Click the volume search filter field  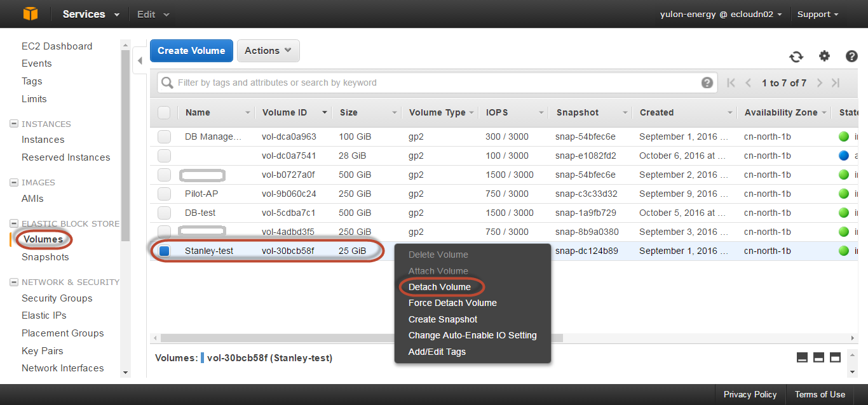432,83
